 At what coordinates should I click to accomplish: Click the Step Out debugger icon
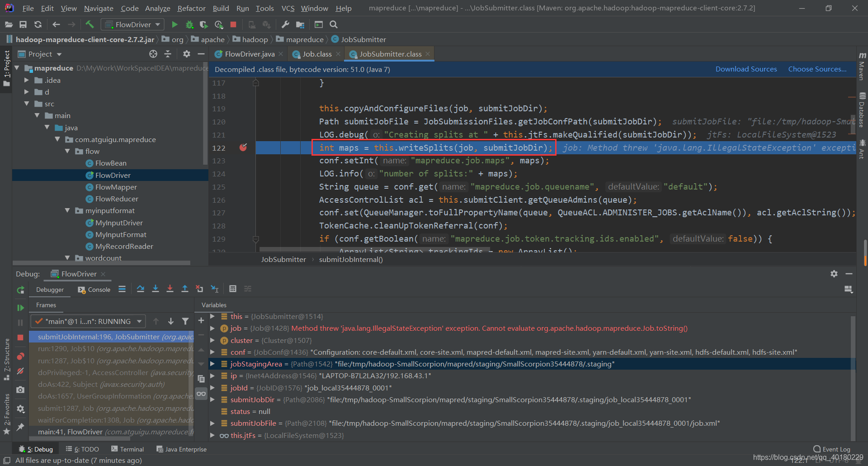point(185,289)
